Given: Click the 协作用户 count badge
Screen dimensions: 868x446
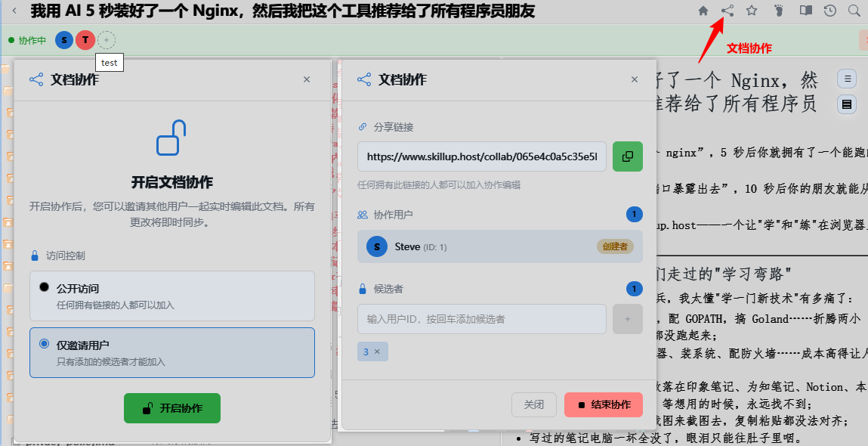Looking at the screenshot, I should [634, 215].
